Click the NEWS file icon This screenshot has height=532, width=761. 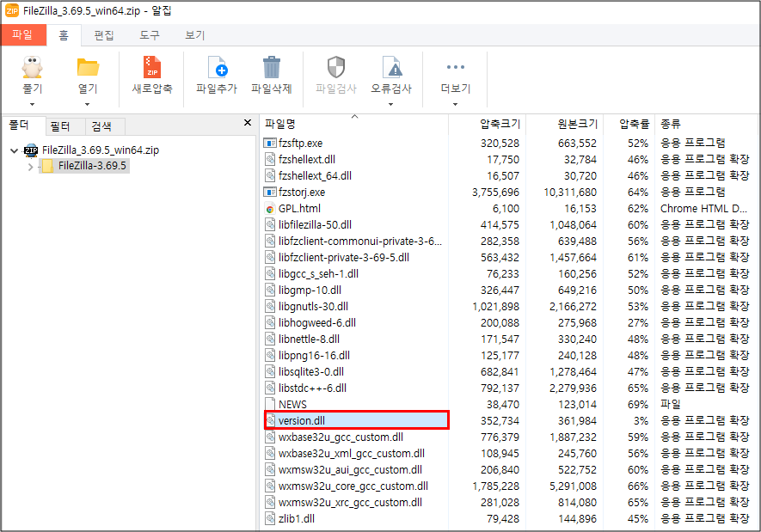(x=270, y=404)
